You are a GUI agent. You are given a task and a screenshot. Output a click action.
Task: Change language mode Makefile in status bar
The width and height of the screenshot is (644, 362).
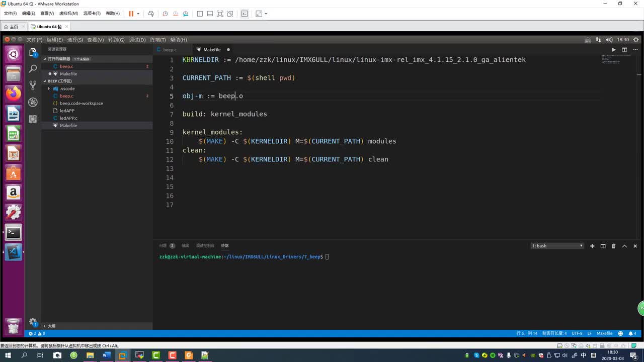point(604,333)
